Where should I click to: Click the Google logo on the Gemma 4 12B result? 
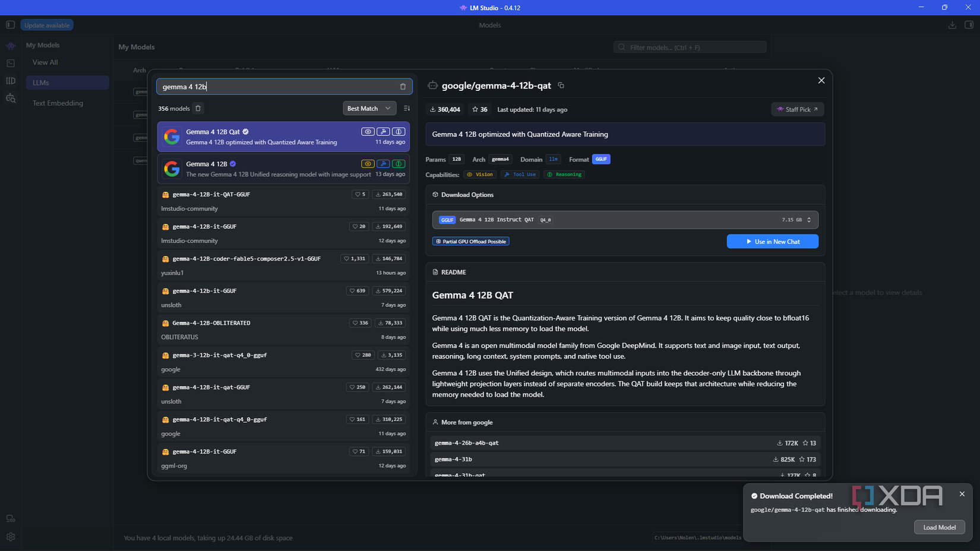172,169
